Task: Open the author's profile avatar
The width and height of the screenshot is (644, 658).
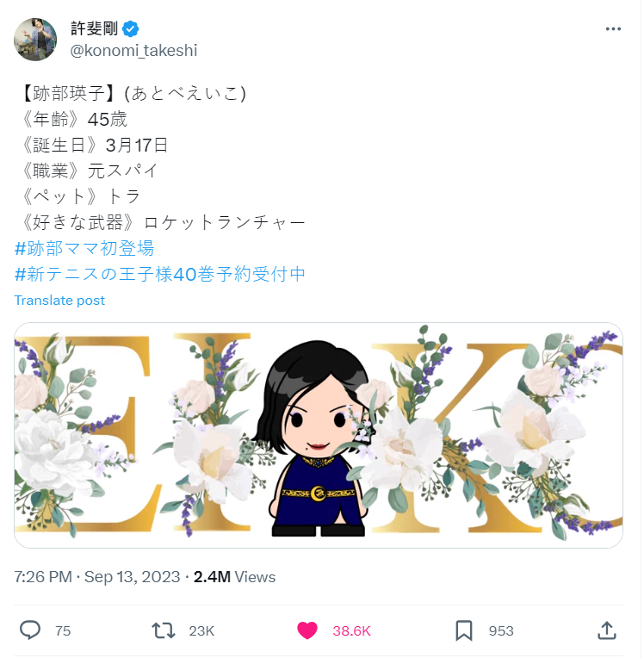Action: pyautogui.click(x=35, y=40)
